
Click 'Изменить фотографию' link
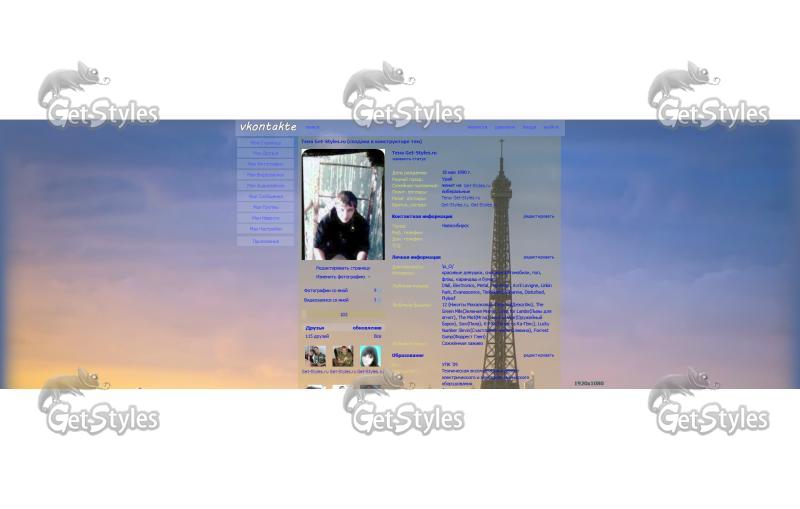pyautogui.click(x=340, y=277)
